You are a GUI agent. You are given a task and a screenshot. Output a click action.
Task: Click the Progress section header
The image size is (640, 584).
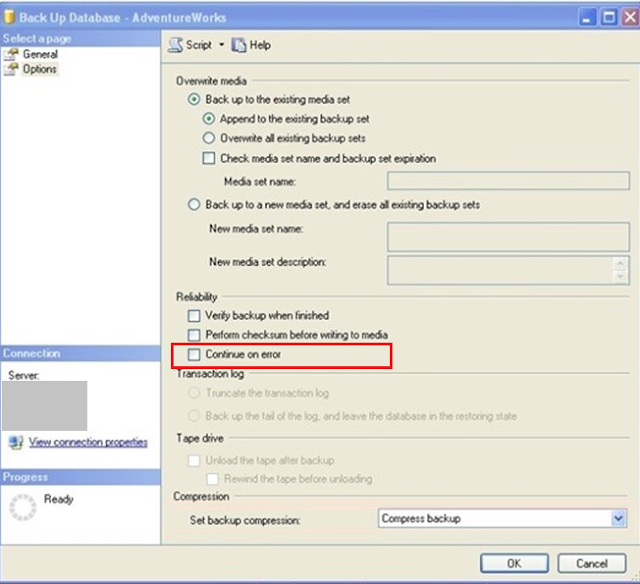(25, 477)
